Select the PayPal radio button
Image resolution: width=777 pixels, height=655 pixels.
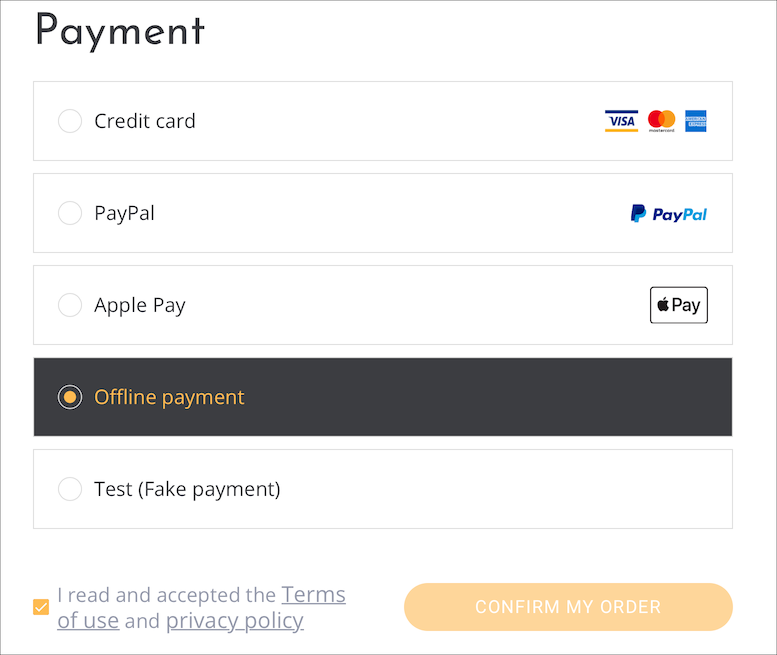70,213
